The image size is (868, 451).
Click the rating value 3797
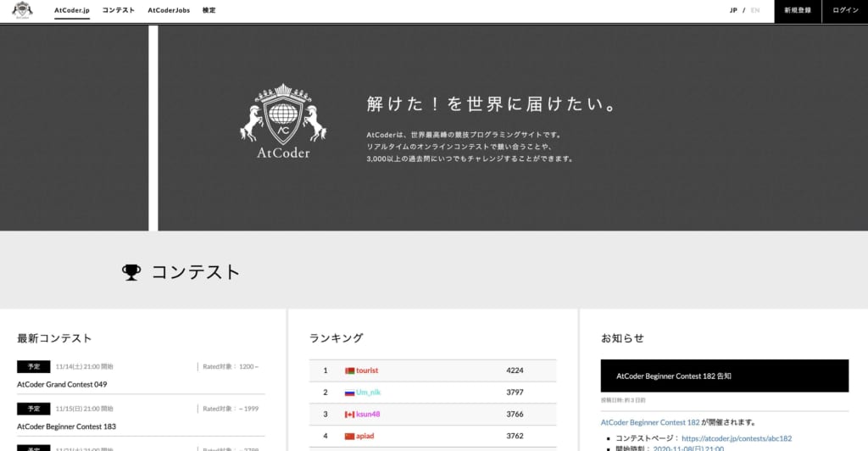coord(515,393)
